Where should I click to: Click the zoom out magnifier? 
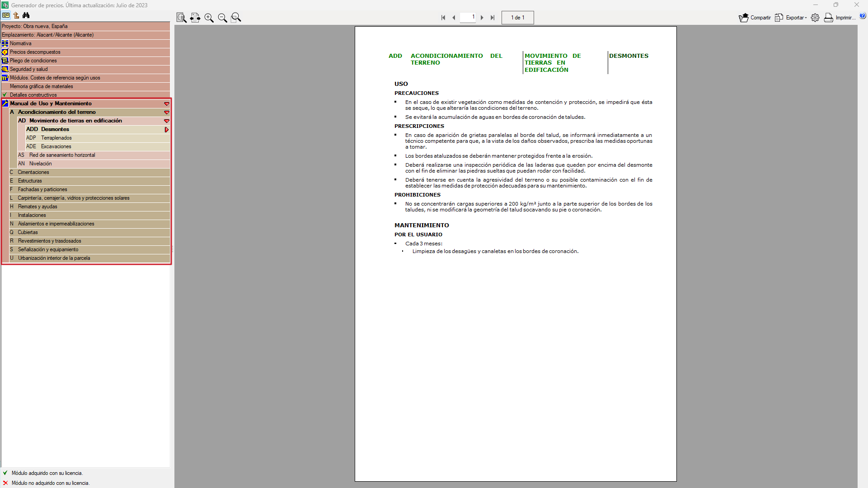click(222, 18)
